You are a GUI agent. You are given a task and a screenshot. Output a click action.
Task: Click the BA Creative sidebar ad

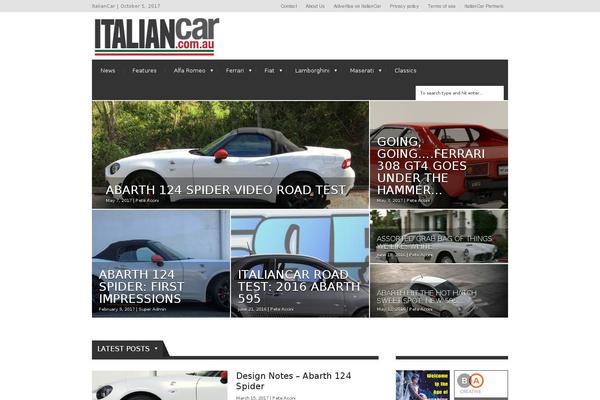[x=481, y=385]
